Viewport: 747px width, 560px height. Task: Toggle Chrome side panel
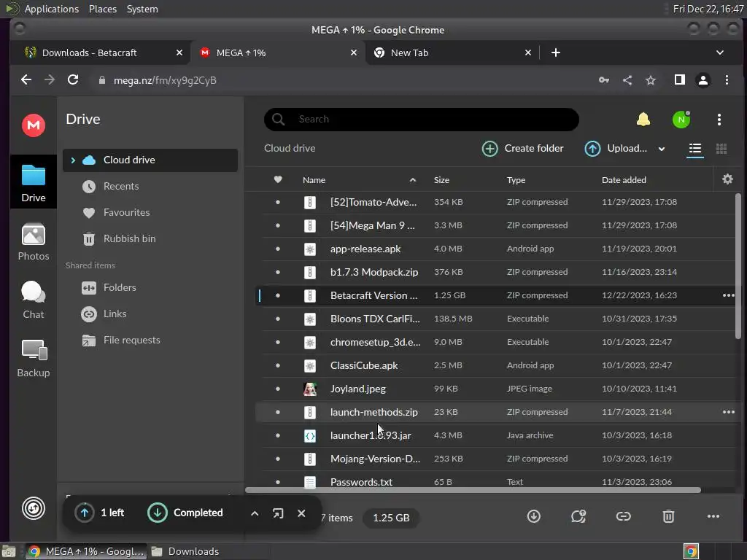click(x=680, y=80)
